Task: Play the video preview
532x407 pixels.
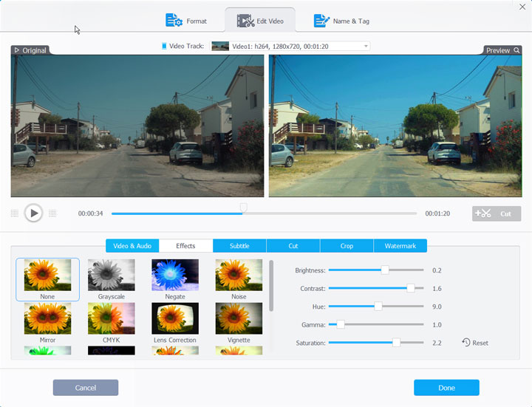Action: 33,213
